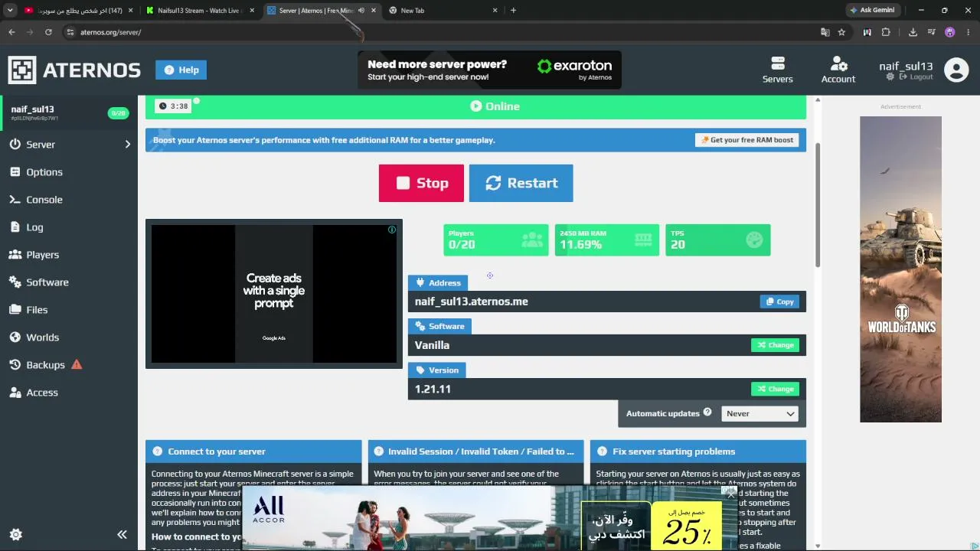Click the Chrome profile avatar

[950, 32]
